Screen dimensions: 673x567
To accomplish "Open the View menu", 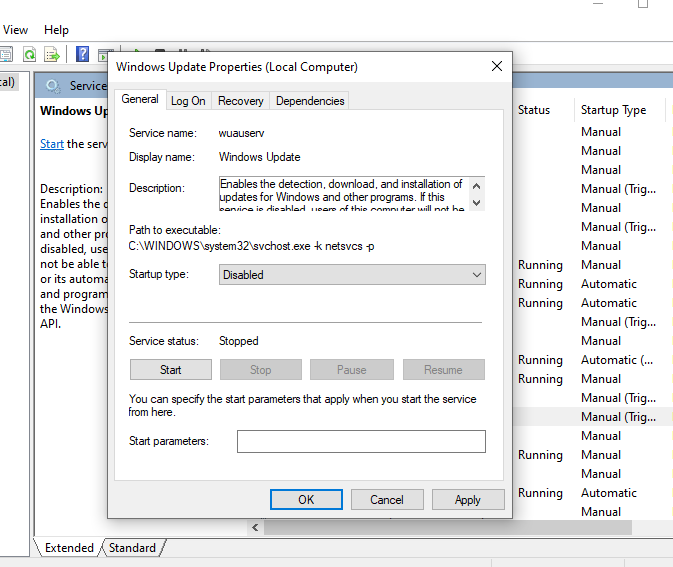I will tap(15, 30).
